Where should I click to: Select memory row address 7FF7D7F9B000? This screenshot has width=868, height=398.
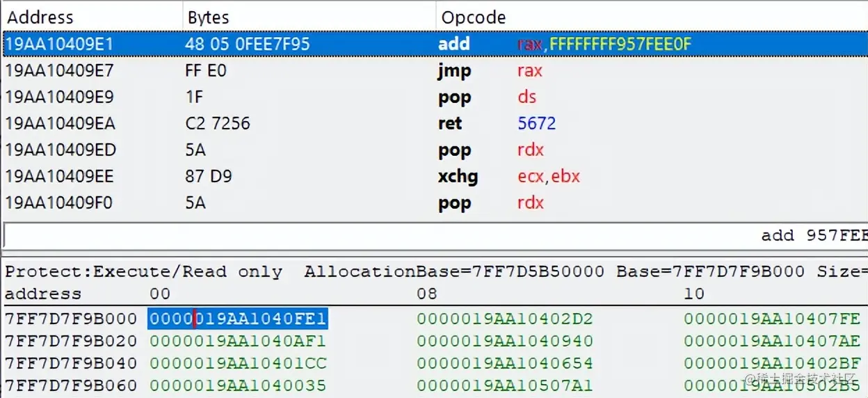point(71,319)
